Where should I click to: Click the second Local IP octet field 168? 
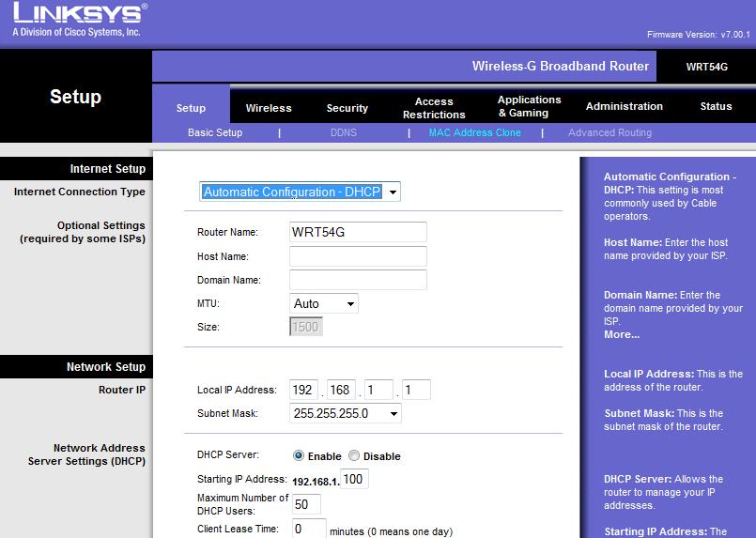341,390
